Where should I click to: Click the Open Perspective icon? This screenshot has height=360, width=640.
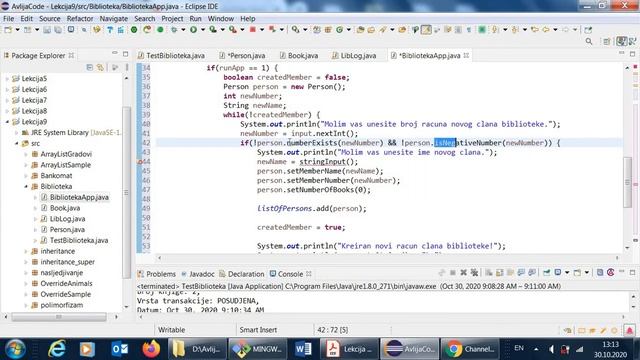tap(607, 41)
